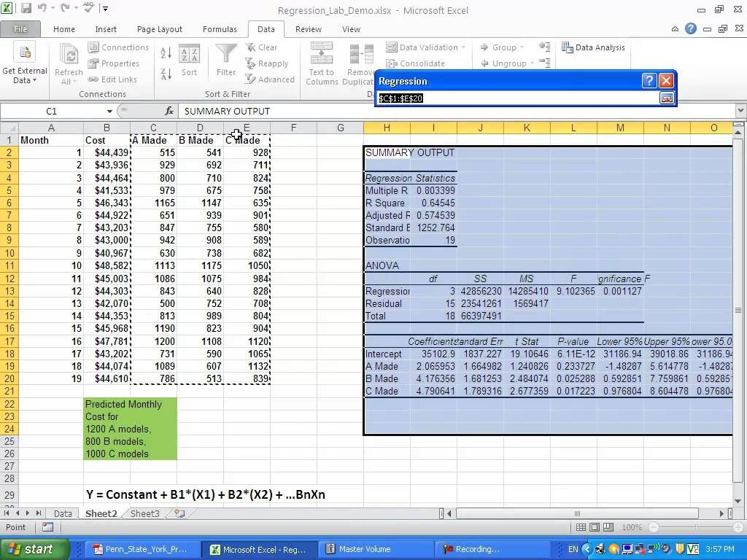Click the Data Analysis button in ribbon

[593, 47]
